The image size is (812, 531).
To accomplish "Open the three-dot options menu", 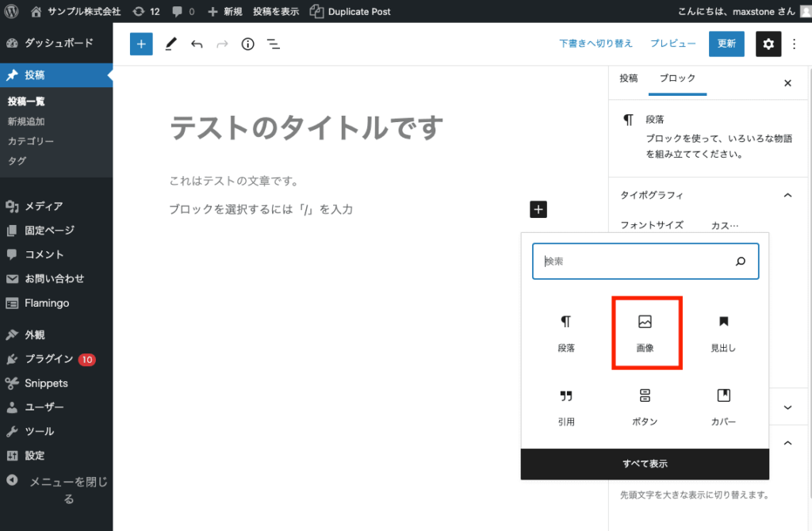I will click(794, 44).
